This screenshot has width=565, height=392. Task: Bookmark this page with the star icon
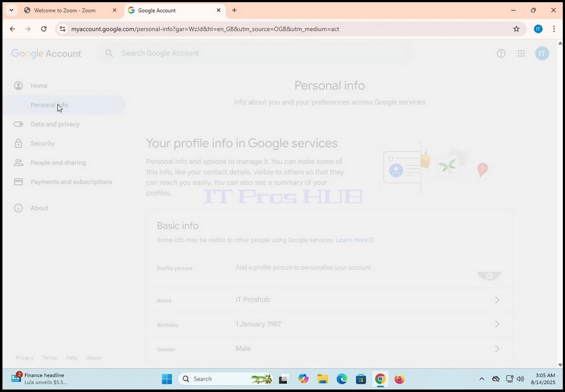click(516, 29)
